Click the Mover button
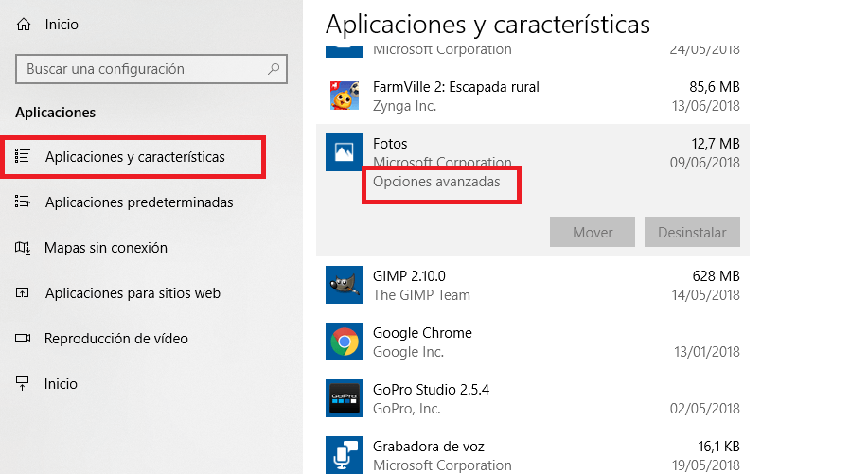 pyautogui.click(x=593, y=232)
